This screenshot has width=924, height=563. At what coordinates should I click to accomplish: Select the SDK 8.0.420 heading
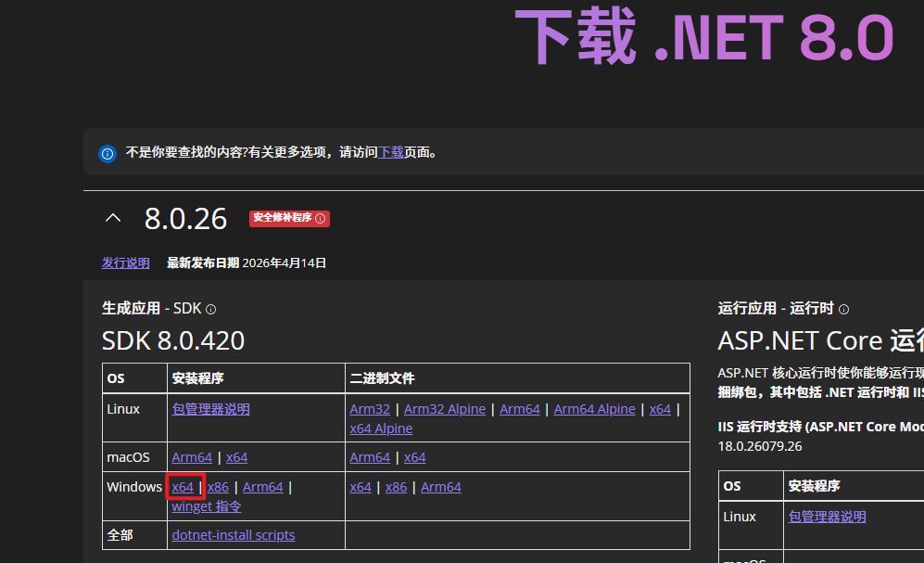click(x=173, y=340)
